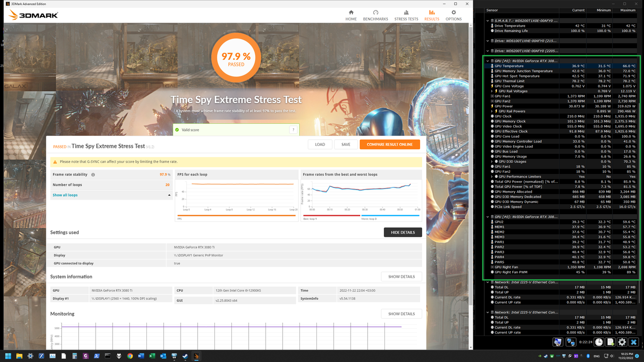644x362 pixels.
Task: Click the FPS for each loop chart
Action: coord(235,195)
